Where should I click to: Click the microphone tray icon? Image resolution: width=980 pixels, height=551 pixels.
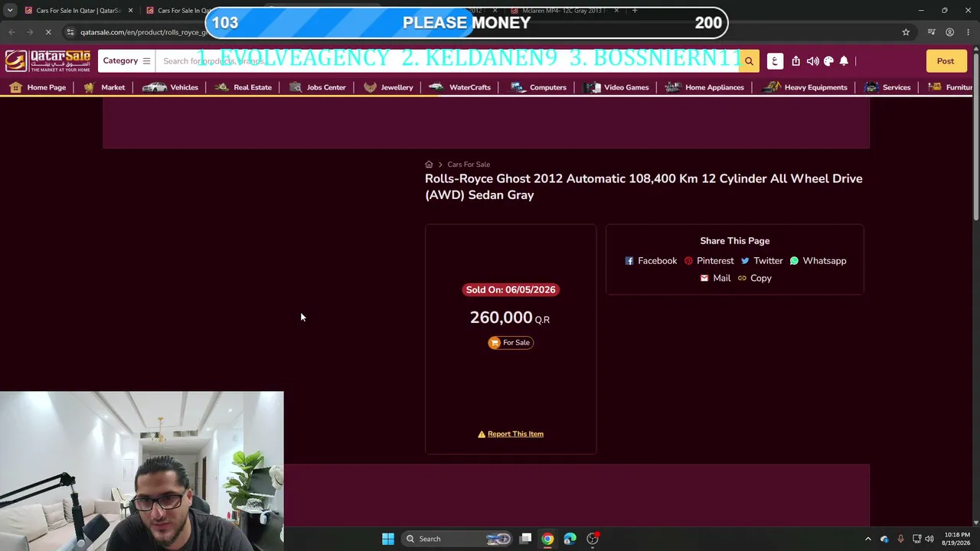pyautogui.click(x=900, y=539)
